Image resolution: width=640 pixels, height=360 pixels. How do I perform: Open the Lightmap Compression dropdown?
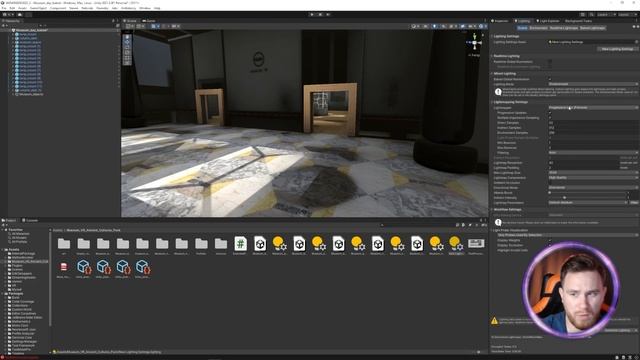click(x=593, y=178)
